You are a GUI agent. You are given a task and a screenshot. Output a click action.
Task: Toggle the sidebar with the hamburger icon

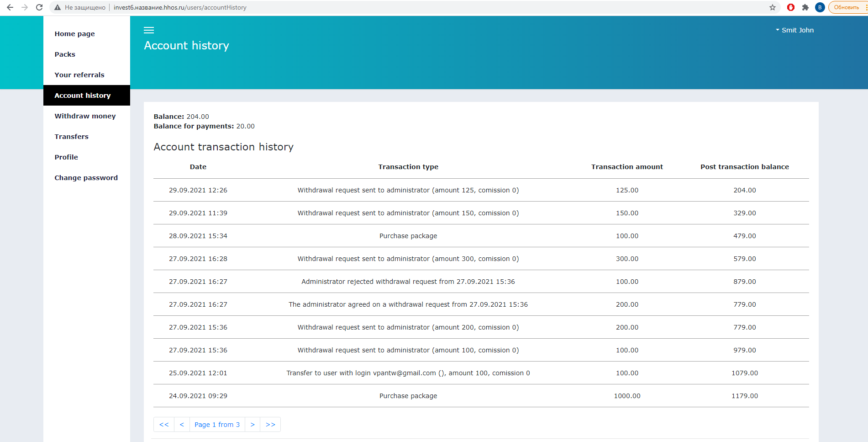149,30
